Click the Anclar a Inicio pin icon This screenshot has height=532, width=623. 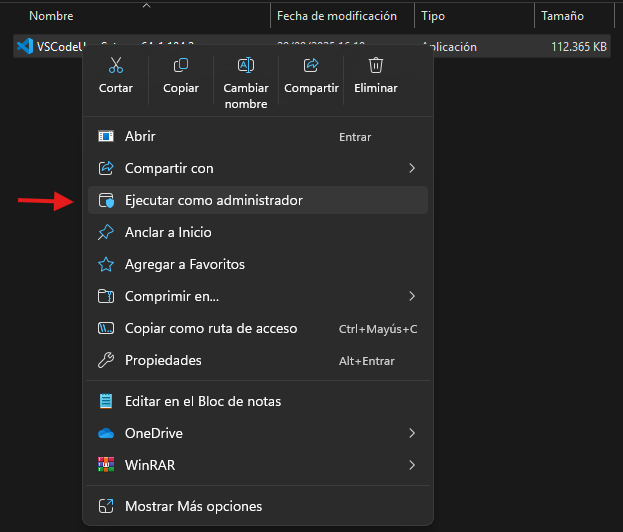point(106,232)
